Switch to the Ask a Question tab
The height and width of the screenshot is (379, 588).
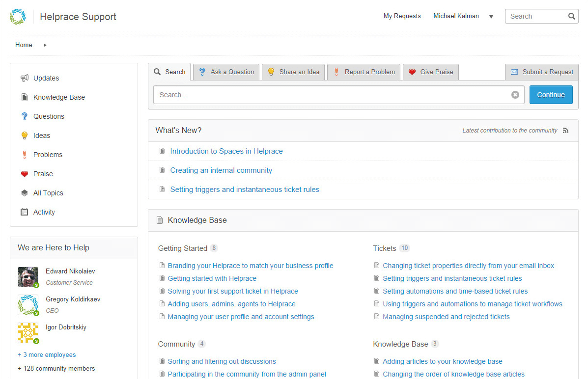(x=226, y=72)
